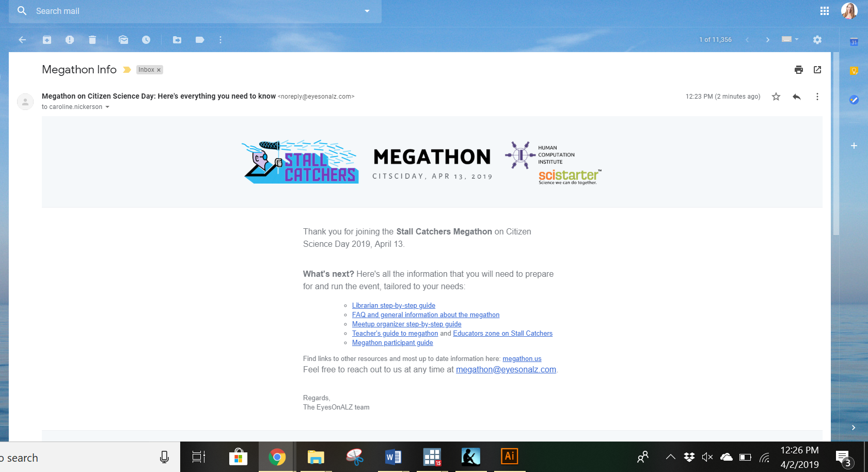Screen dimensions: 868x472
Task: Open input tools keyboard dropdown
Action: (790, 39)
